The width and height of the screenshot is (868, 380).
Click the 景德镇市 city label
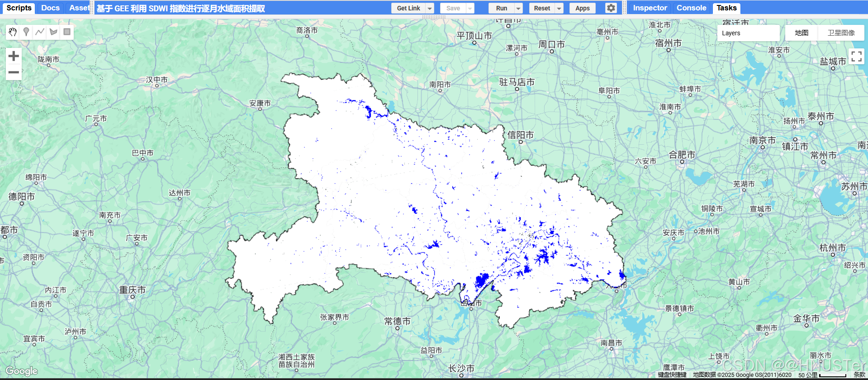[679, 309]
